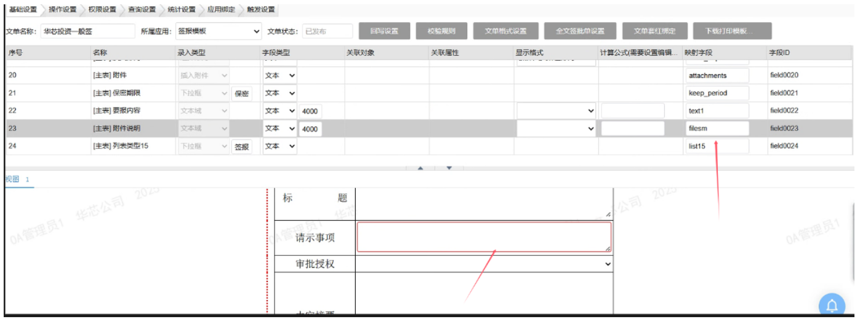Switch to the 操作设置 tab
868x319 pixels.
point(63,10)
